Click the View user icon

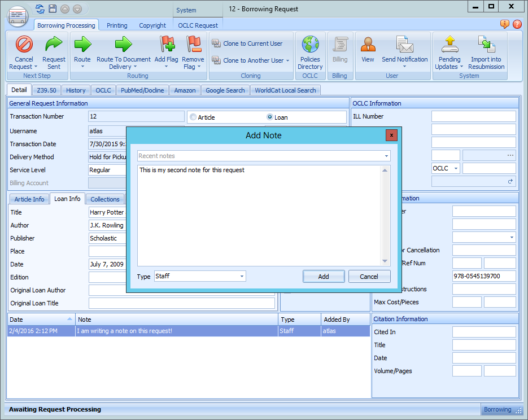(368, 45)
